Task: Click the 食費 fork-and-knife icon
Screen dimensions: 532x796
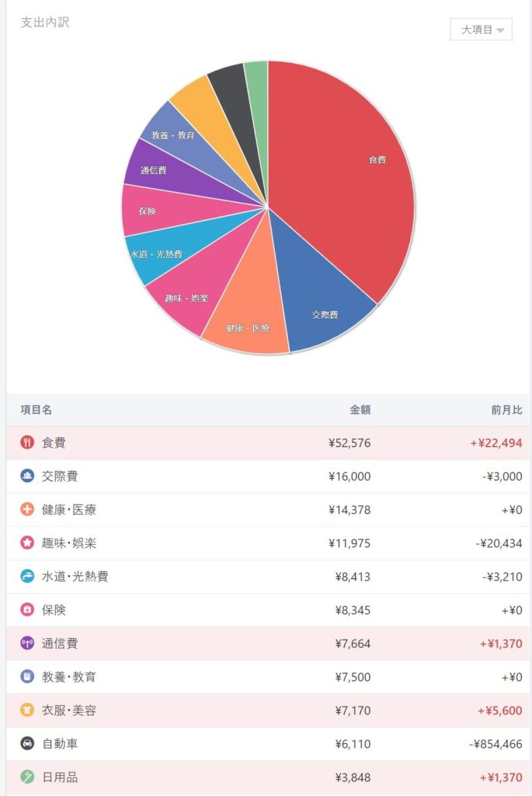Action: pos(27,443)
